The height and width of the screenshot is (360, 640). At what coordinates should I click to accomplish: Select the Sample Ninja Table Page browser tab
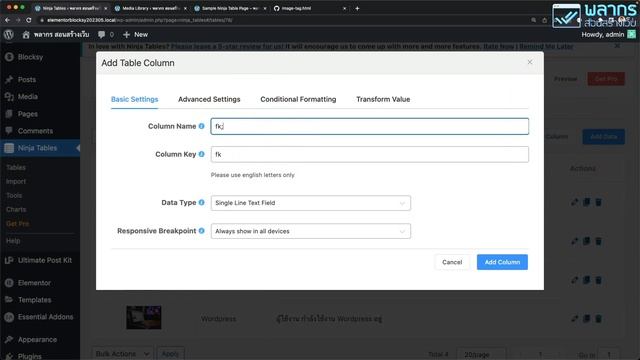pyautogui.click(x=229, y=8)
